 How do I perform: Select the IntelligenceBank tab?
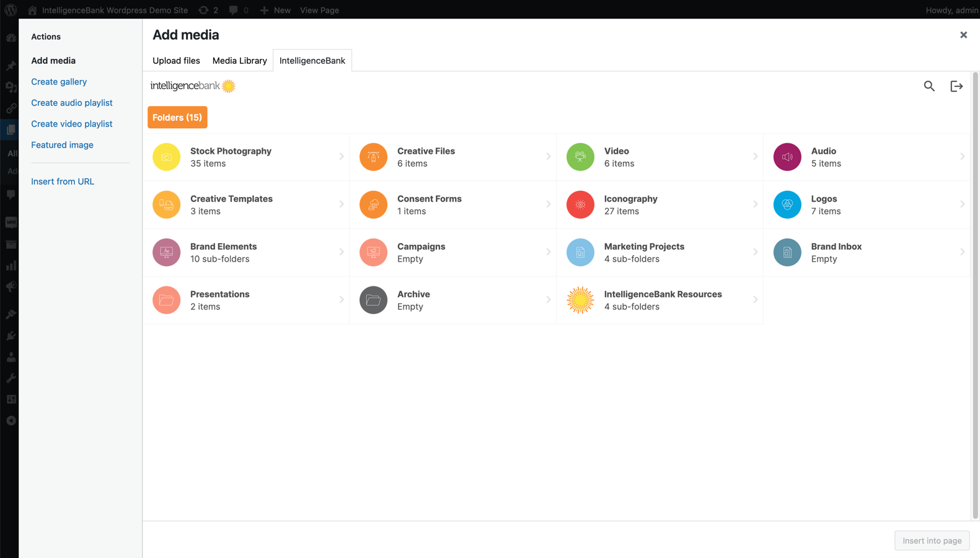coord(312,61)
